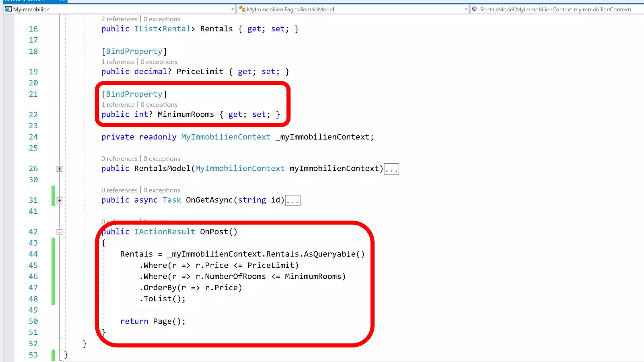Click the RentalsModel class icon in navigation bar
The width and height of the screenshot is (644, 362).
coord(242,9)
